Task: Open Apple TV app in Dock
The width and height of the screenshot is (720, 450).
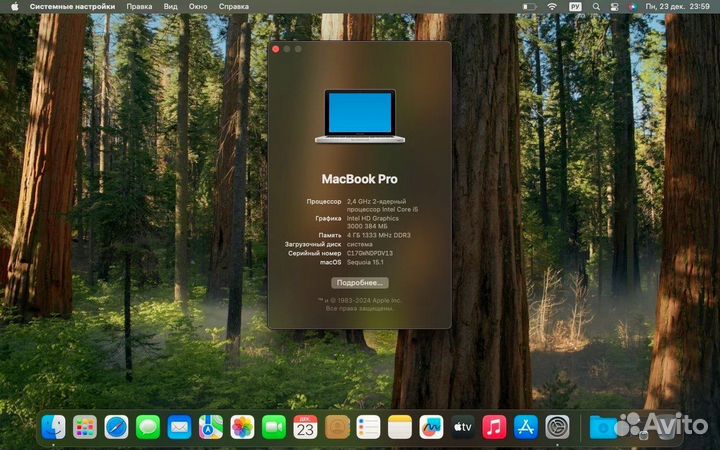Action: pyautogui.click(x=463, y=427)
